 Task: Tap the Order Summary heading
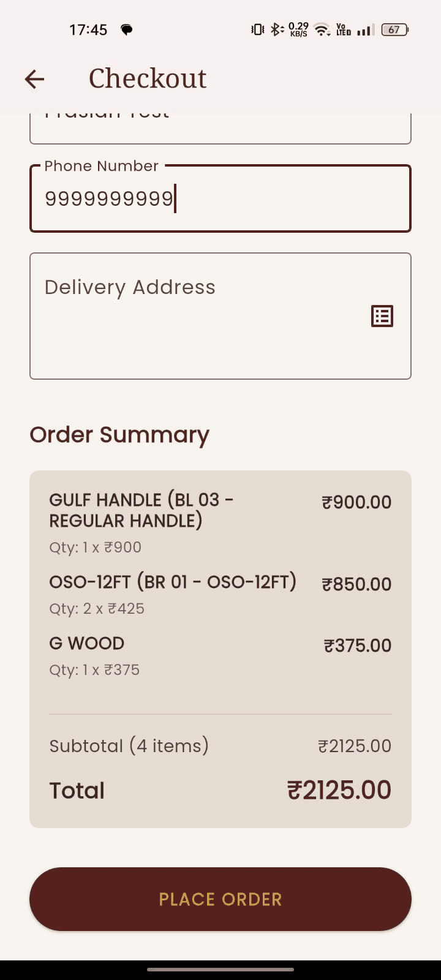(119, 434)
